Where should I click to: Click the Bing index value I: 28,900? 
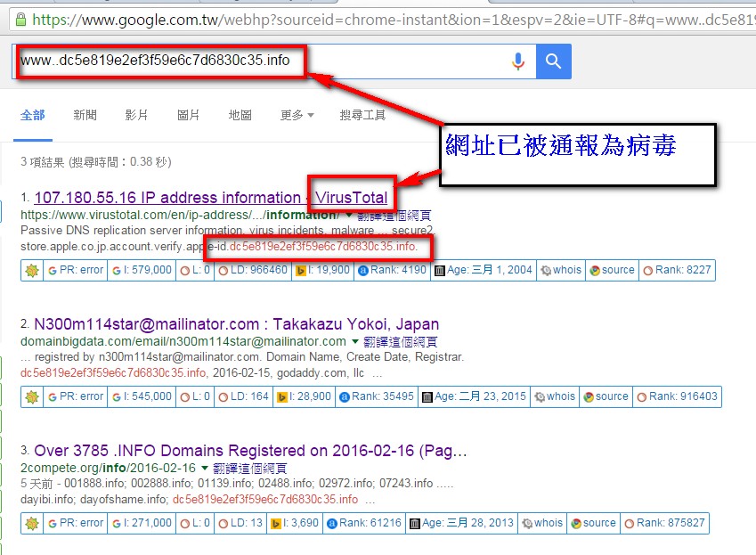click(x=304, y=396)
